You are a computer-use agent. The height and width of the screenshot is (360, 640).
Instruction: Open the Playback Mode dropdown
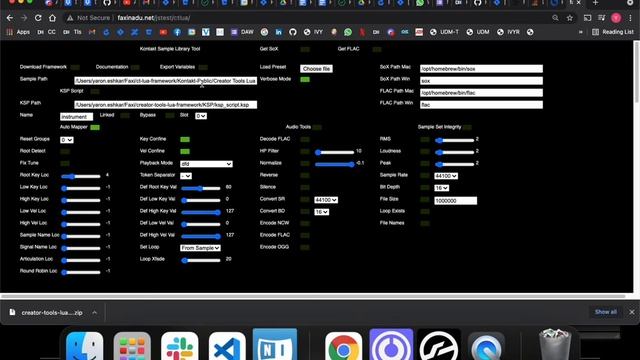coord(206,164)
